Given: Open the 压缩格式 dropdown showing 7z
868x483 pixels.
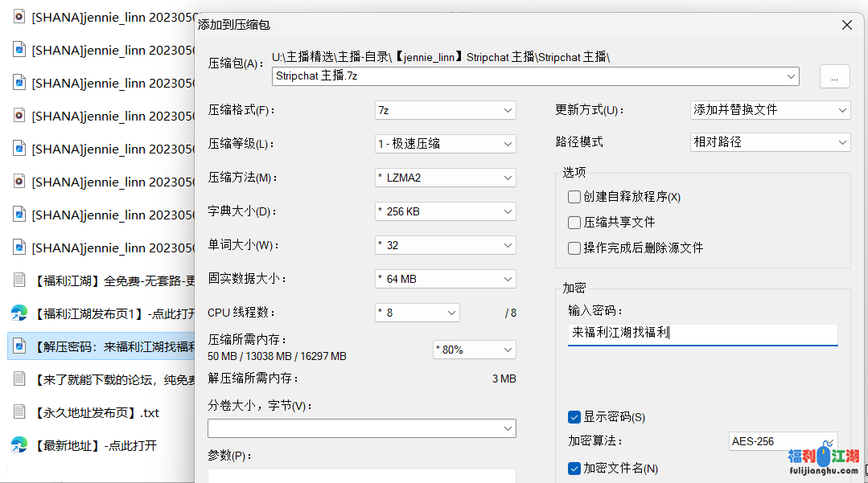Looking at the screenshot, I should (x=445, y=109).
